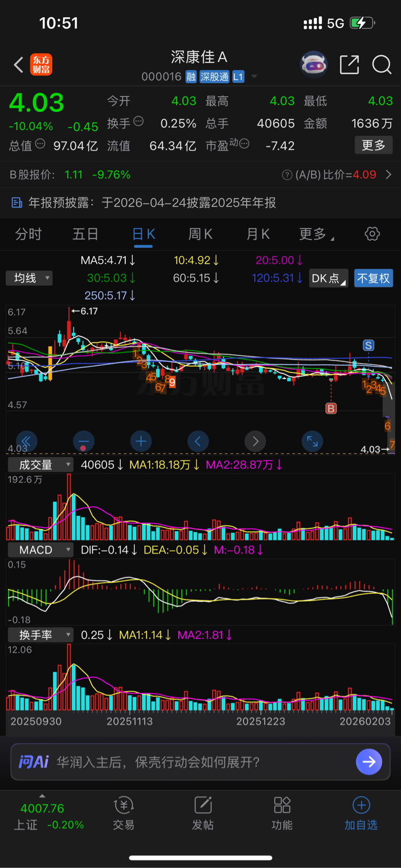Expand the 上证 index bar arrow
This screenshot has width=401, height=868.
(42, 796)
